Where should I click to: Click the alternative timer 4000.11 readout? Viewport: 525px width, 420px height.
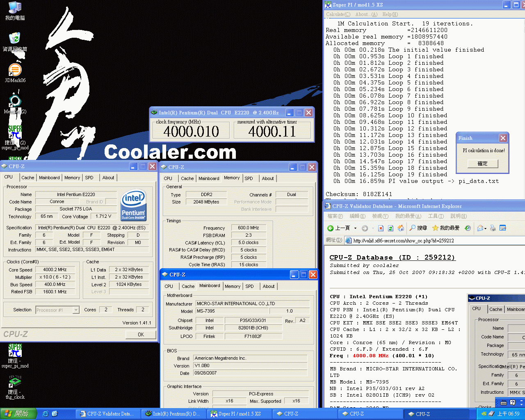(x=272, y=132)
